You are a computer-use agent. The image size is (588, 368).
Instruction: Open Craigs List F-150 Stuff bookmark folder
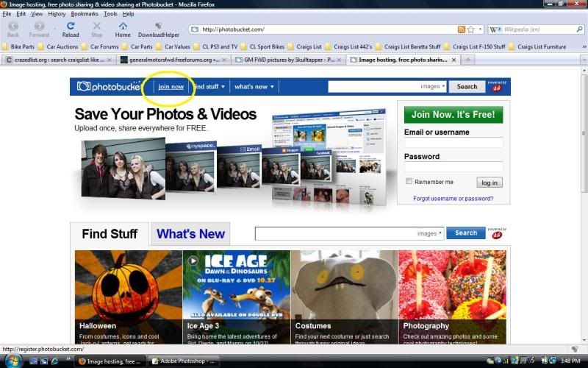(x=475, y=47)
